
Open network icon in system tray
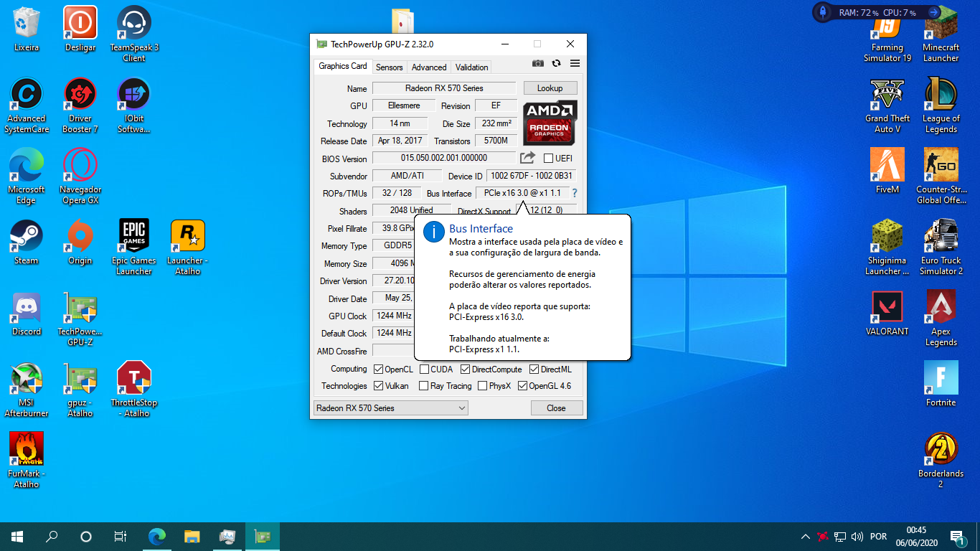click(x=840, y=537)
